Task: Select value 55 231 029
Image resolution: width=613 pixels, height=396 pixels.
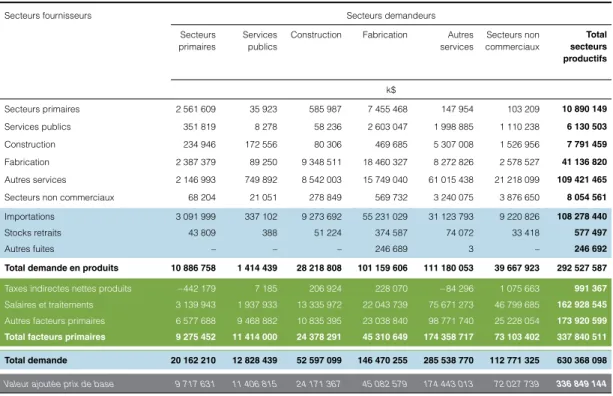Action: tap(385, 217)
